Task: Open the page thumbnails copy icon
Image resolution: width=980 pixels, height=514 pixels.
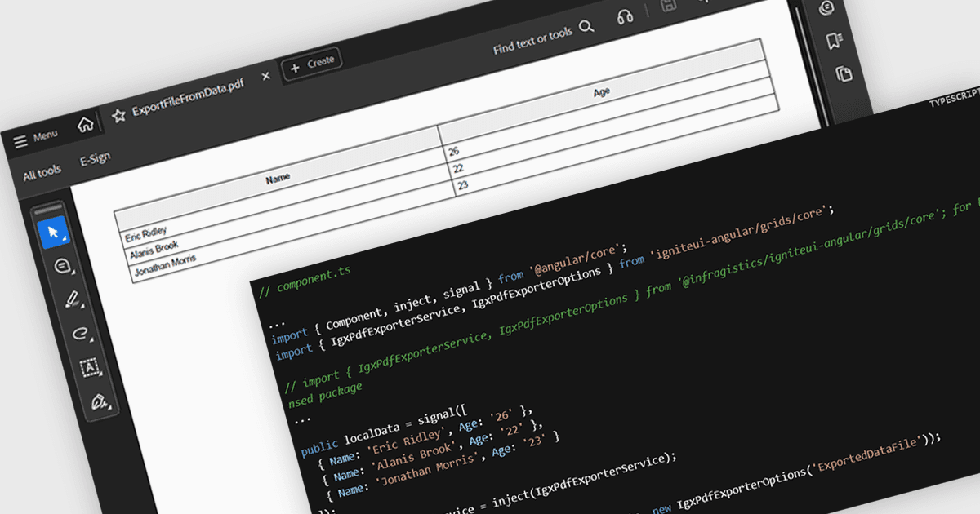Action: click(844, 74)
